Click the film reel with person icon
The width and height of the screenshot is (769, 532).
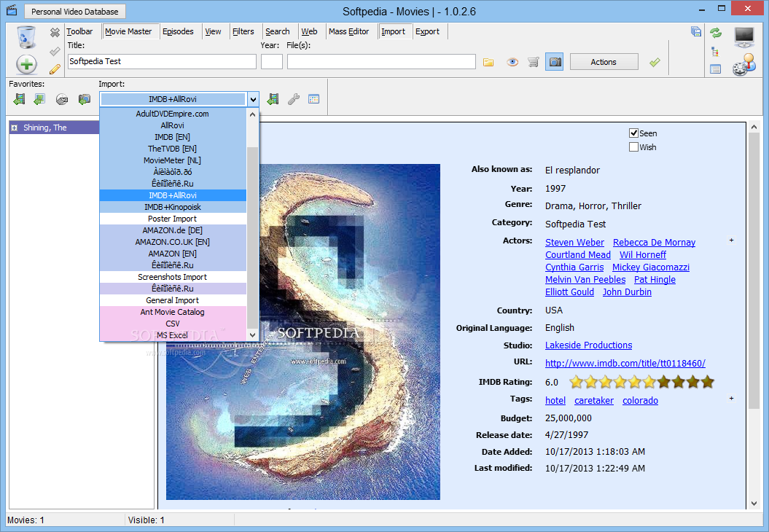744,65
